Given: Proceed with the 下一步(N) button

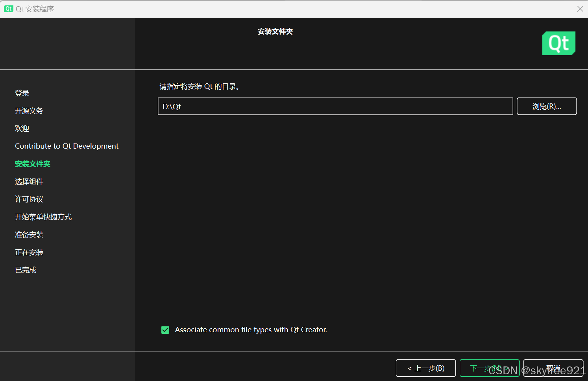Looking at the screenshot, I should [490, 368].
